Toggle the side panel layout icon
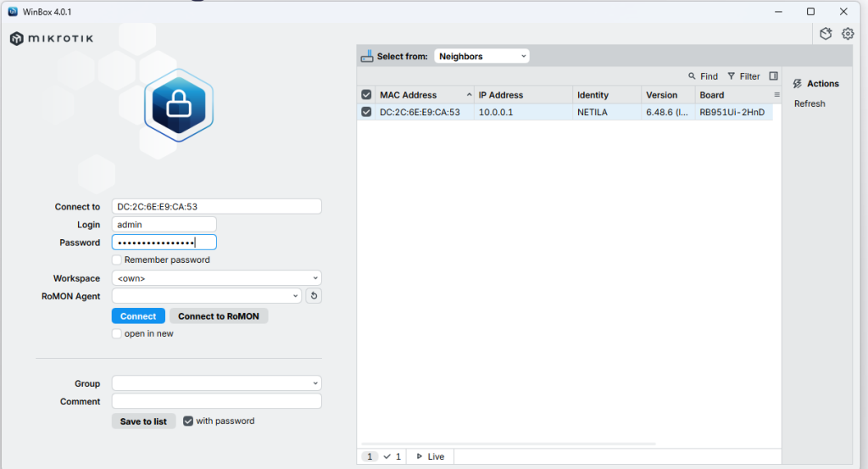Viewport: 868px width, 469px height. coord(773,76)
